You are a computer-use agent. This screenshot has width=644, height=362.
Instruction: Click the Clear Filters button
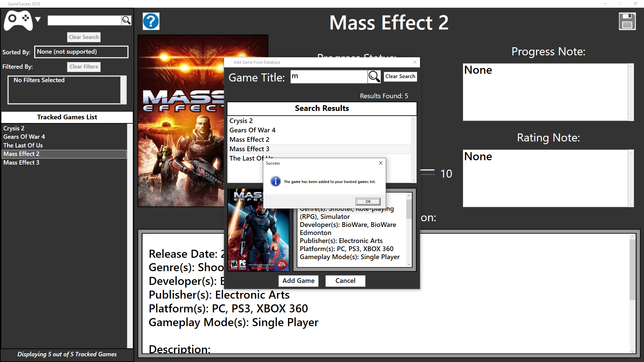point(84,67)
